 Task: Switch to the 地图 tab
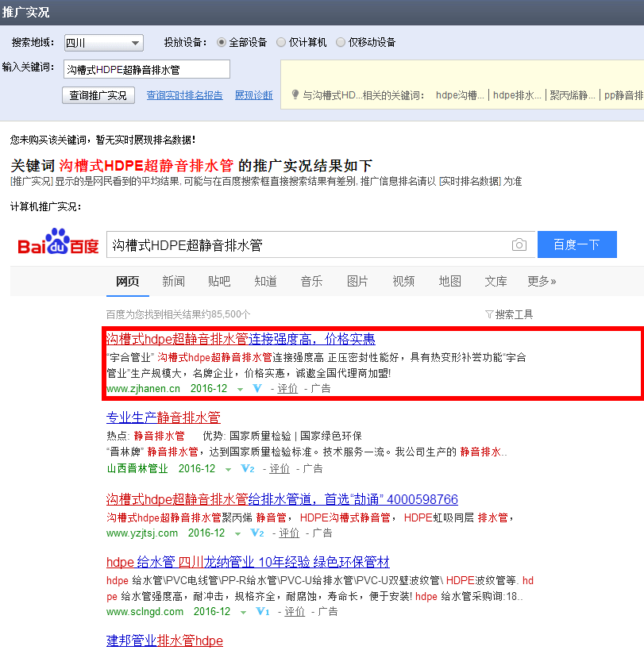(449, 281)
